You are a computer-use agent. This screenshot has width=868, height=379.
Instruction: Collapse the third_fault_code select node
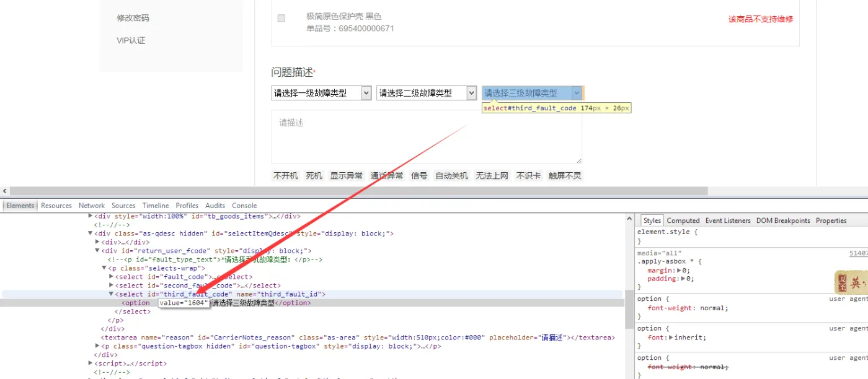[x=111, y=294]
